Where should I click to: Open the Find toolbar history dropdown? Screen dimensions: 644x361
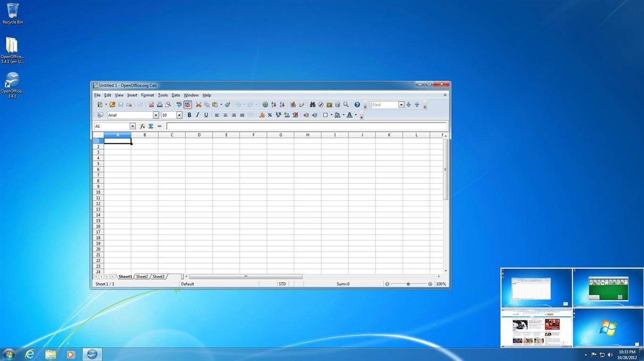[x=401, y=105]
